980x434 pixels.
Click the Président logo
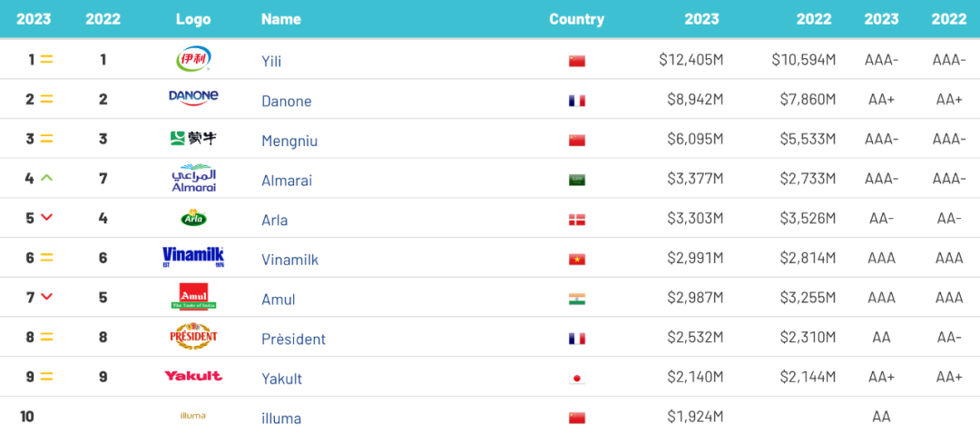coord(193,337)
